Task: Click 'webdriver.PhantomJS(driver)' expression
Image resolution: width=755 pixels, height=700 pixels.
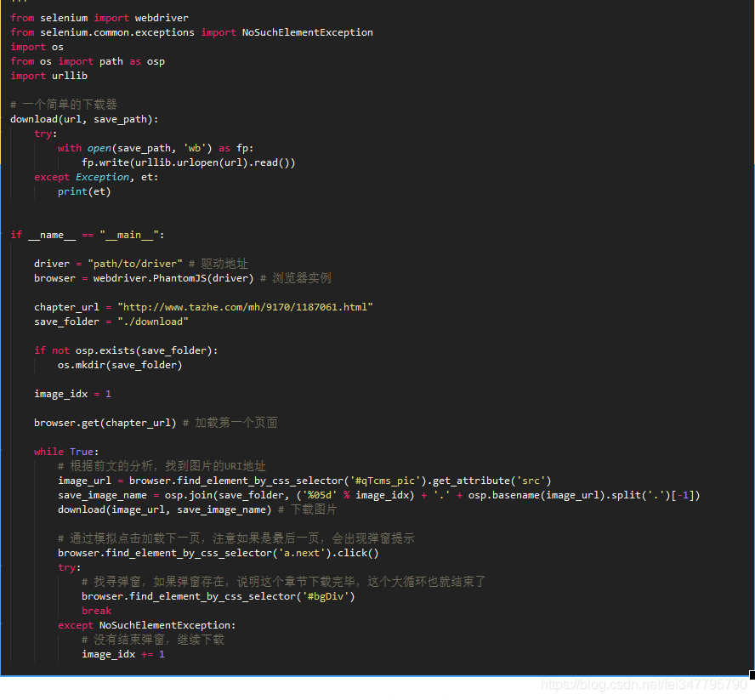Action: coord(173,278)
